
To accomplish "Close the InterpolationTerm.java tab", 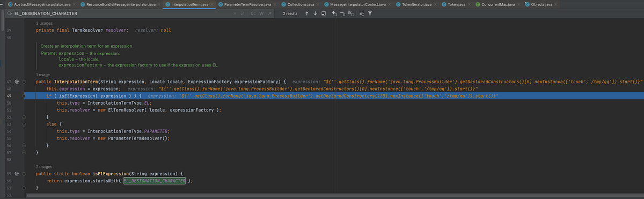I will coord(211,4).
